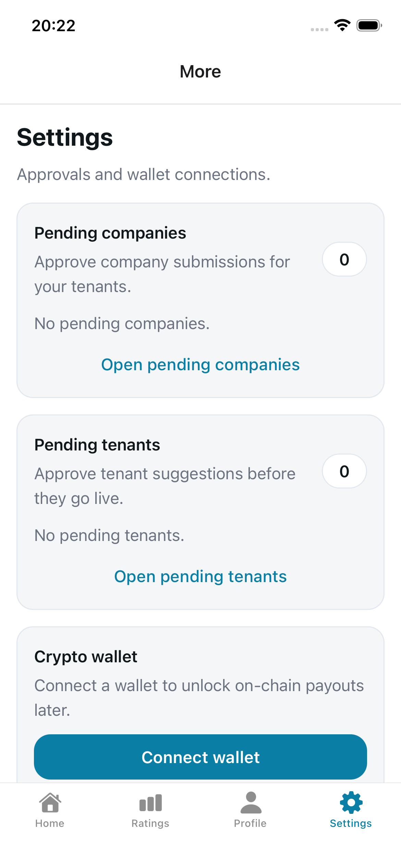Switch to the Ratings tab label
The width and height of the screenshot is (401, 868).
pyautogui.click(x=150, y=823)
